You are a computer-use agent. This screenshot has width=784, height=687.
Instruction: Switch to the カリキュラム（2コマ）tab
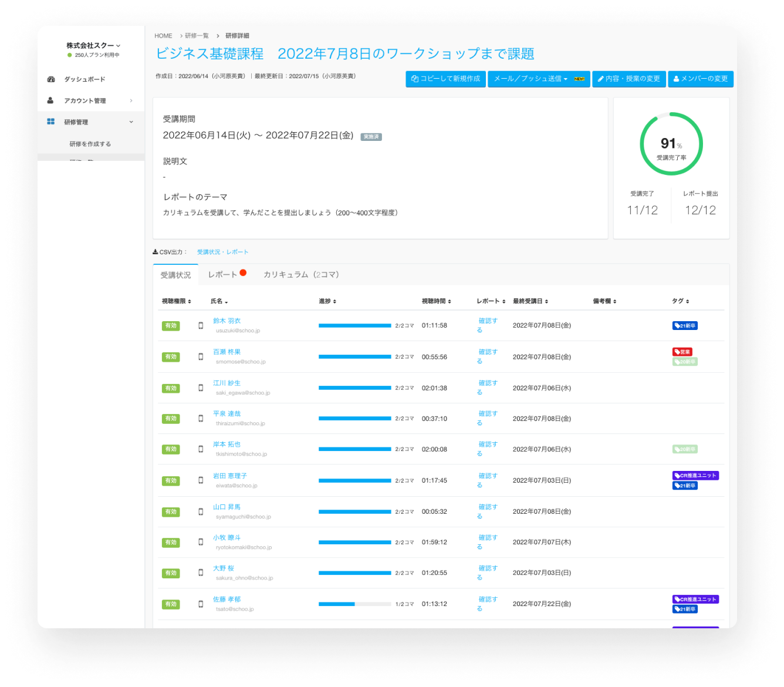301,274
